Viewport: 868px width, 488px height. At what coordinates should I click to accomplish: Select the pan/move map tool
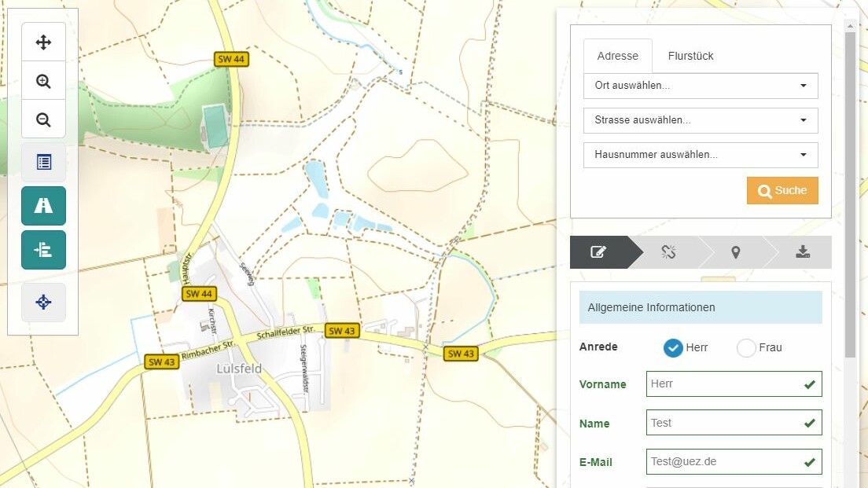(x=43, y=42)
